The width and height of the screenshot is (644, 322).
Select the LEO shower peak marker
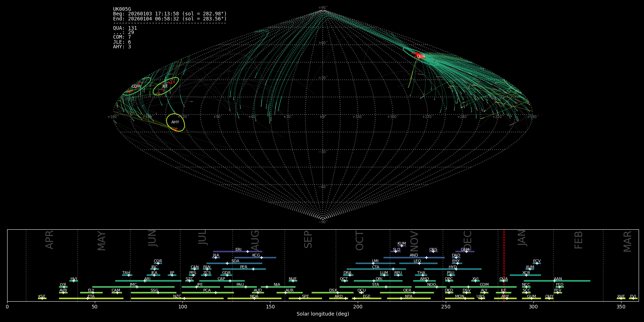point(419,263)
